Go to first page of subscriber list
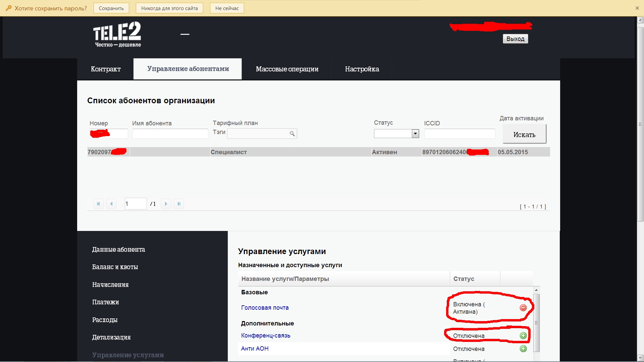Screen dimensions: 644x362 [98, 204]
